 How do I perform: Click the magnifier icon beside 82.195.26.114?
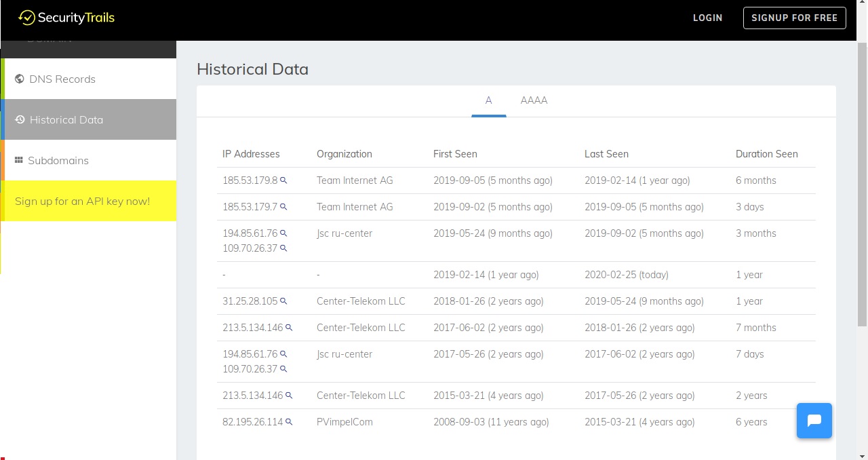coord(290,422)
